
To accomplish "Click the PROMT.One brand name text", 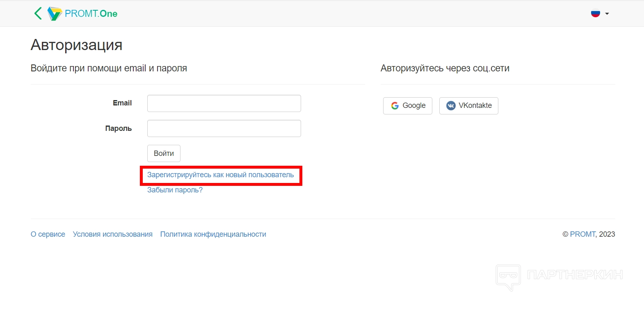I will 91,14.
